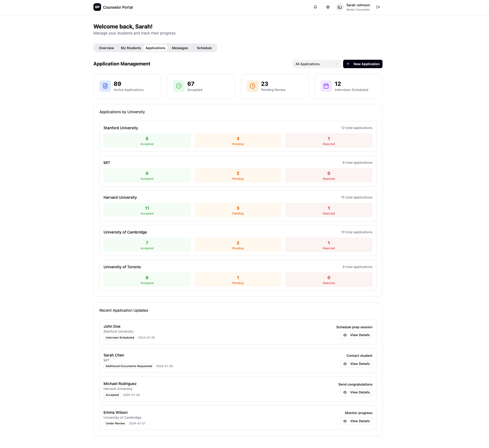View Details for Sarah Chen
Viewport: 489px width, 448px height.
356,364
